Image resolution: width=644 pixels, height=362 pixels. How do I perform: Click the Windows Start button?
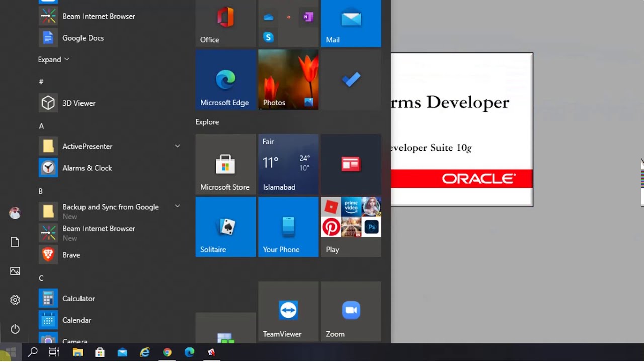tap(11, 352)
